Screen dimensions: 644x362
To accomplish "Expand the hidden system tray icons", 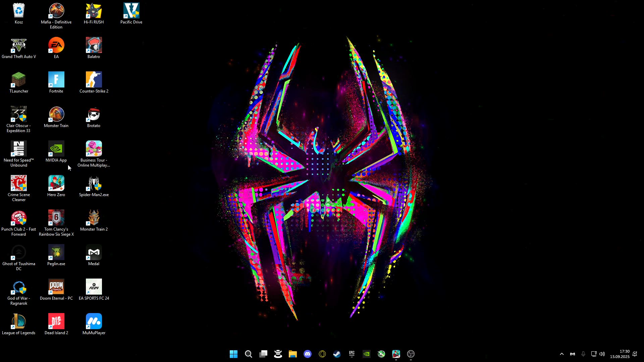I will point(562,354).
